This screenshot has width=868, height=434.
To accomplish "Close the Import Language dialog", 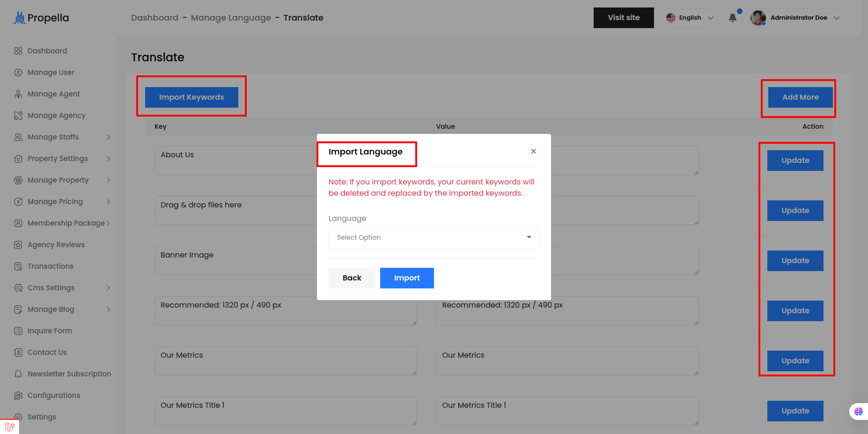I will click(533, 151).
